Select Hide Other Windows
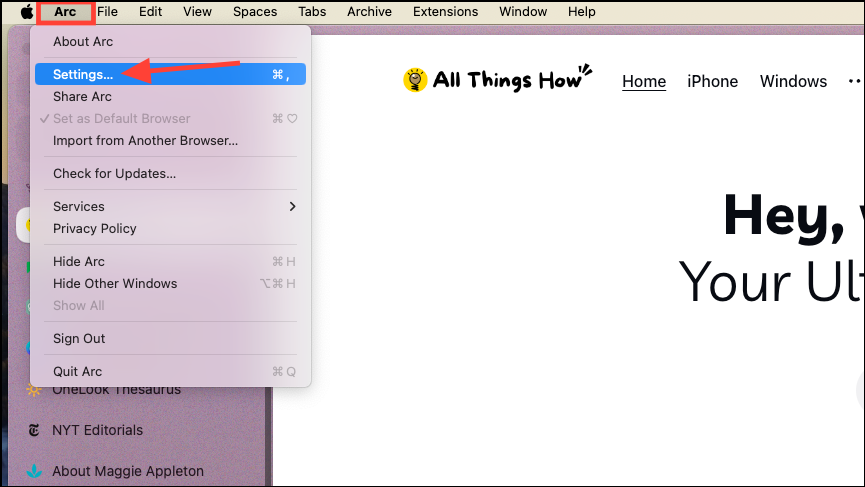The height and width of the screenshot is (487, 865). tap(170, 283)
